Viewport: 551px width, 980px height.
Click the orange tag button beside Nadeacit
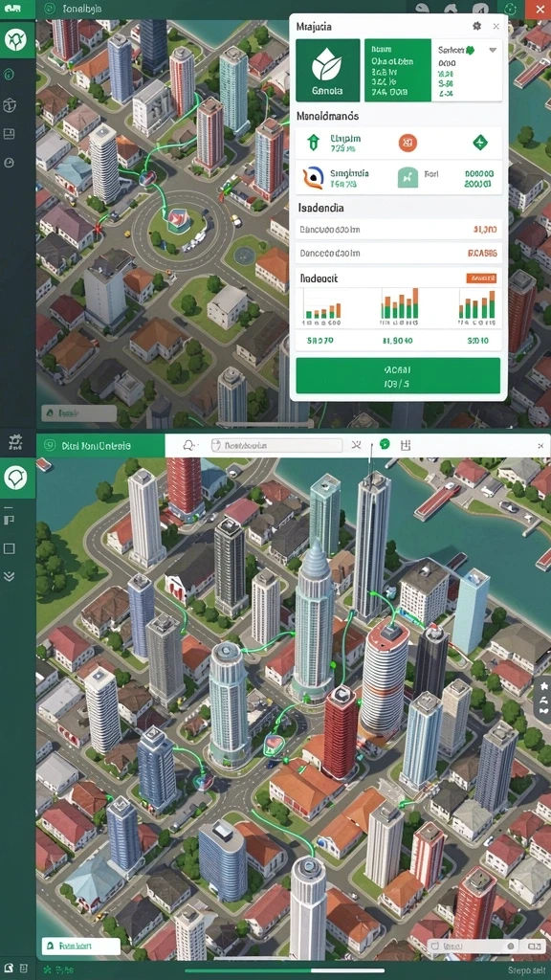click(x=482, y=278)
